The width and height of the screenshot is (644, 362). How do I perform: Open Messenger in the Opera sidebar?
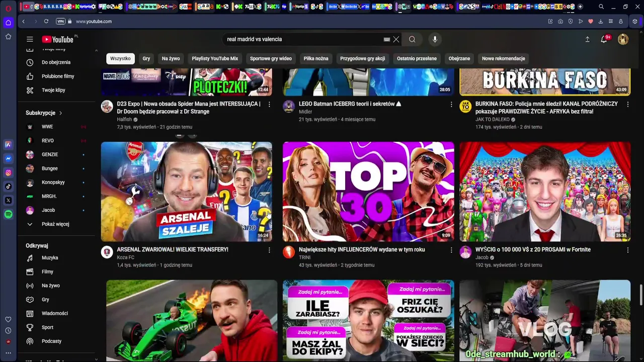tap(8, 158)
